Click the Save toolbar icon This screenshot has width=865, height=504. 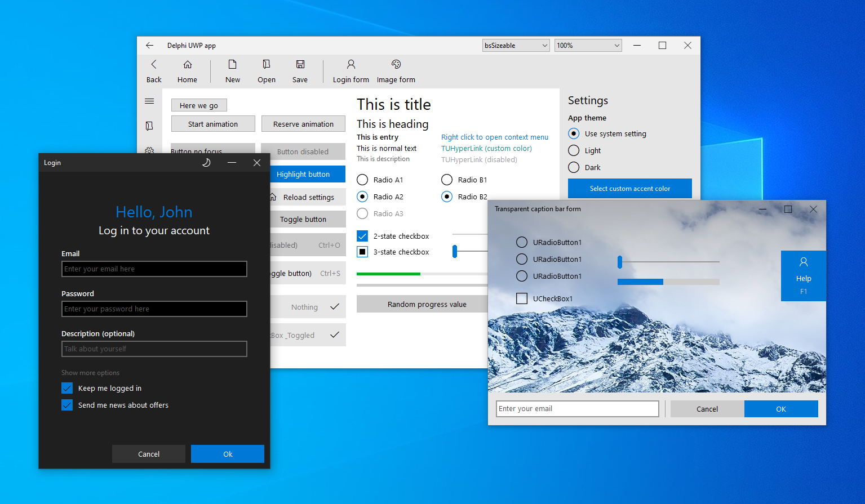pyautogui.click(x=299, y=71)
